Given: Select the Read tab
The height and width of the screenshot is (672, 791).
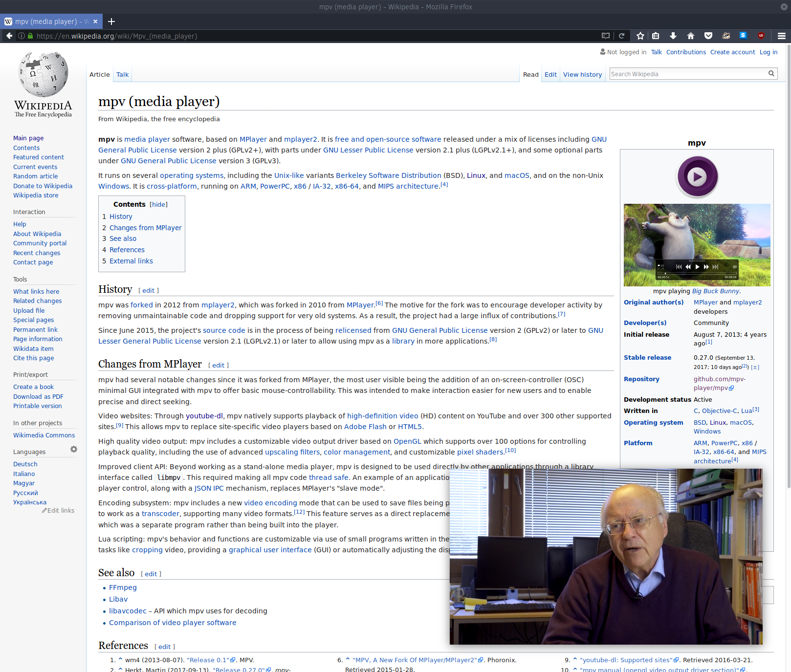Looking at the screenshot, I should [531, 74].
